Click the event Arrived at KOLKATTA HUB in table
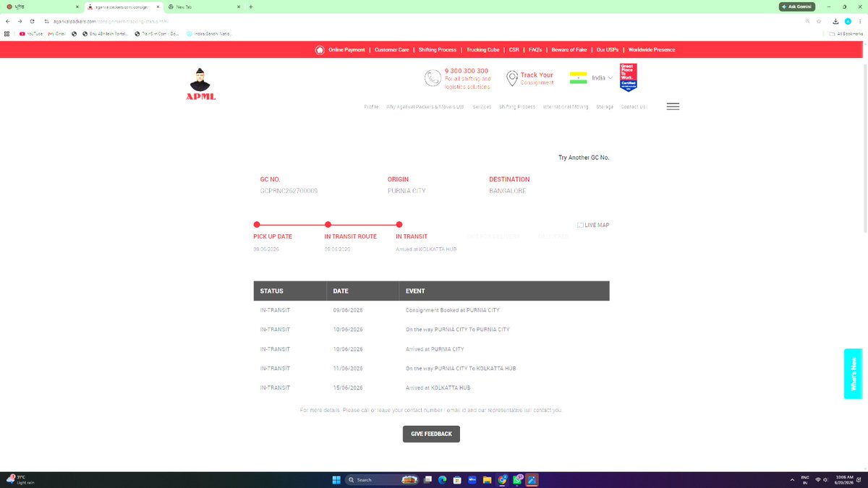868x488 pixels. coord(438,388)
